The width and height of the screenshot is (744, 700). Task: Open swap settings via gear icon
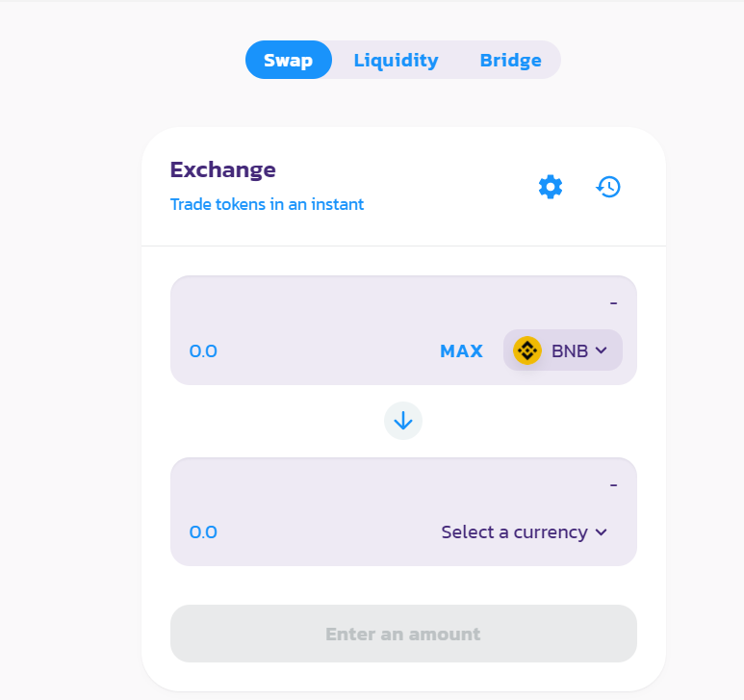[551, 187]
